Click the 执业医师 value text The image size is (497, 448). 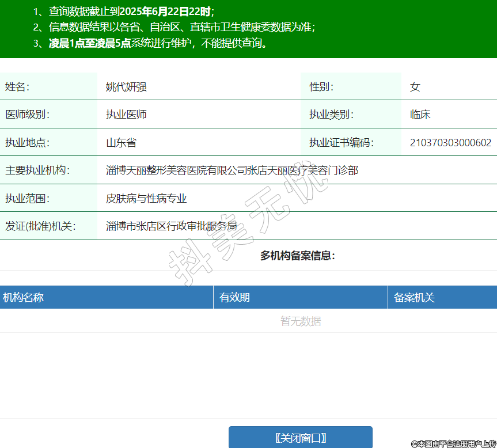[x=126, y=115]
